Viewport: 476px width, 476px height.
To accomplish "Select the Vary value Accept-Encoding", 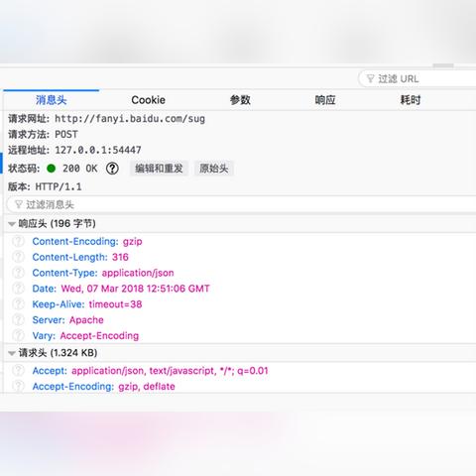I will click(99, 336).
